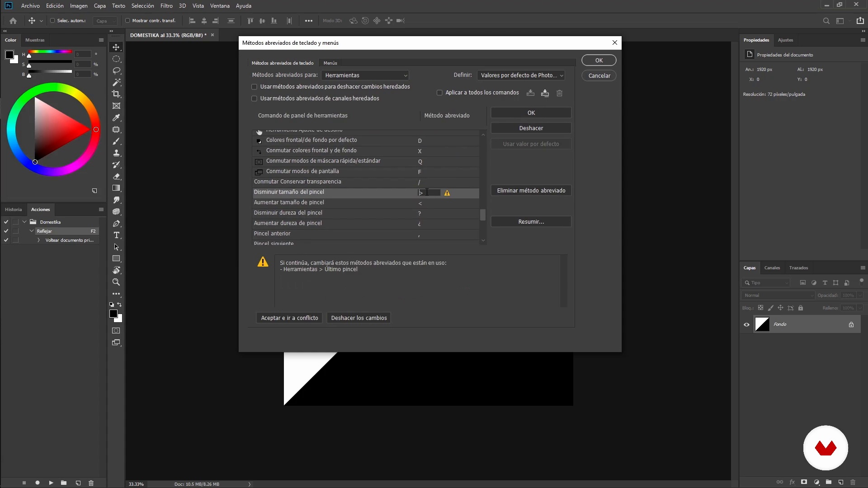This screenshot has height=488, width=868.
Task: Enable heredados deshacer cambios checkbox
Action: (254, 87)
